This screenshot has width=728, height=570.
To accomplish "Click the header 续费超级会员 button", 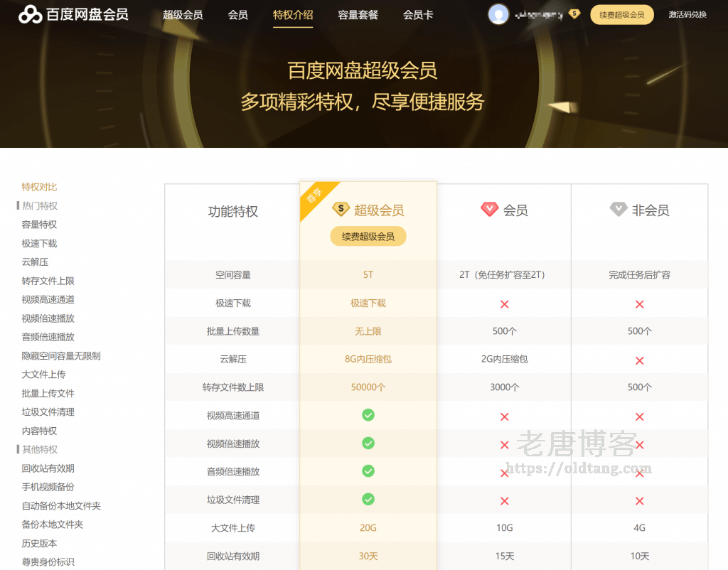I will pos(621,14).
